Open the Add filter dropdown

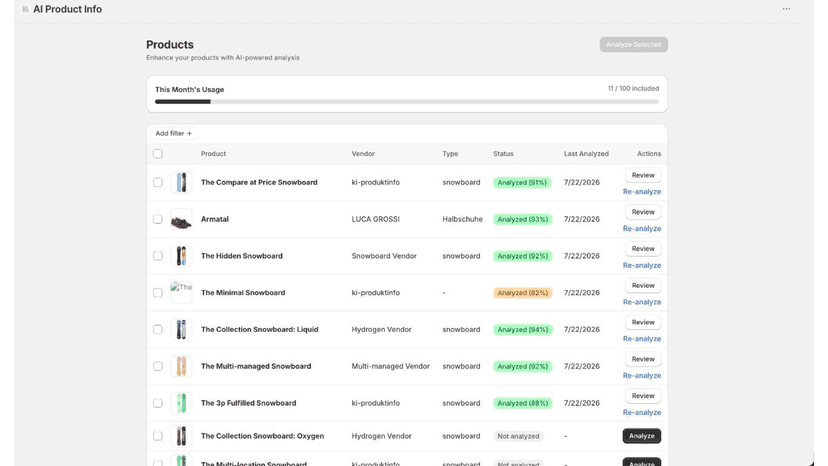[174, 134]
